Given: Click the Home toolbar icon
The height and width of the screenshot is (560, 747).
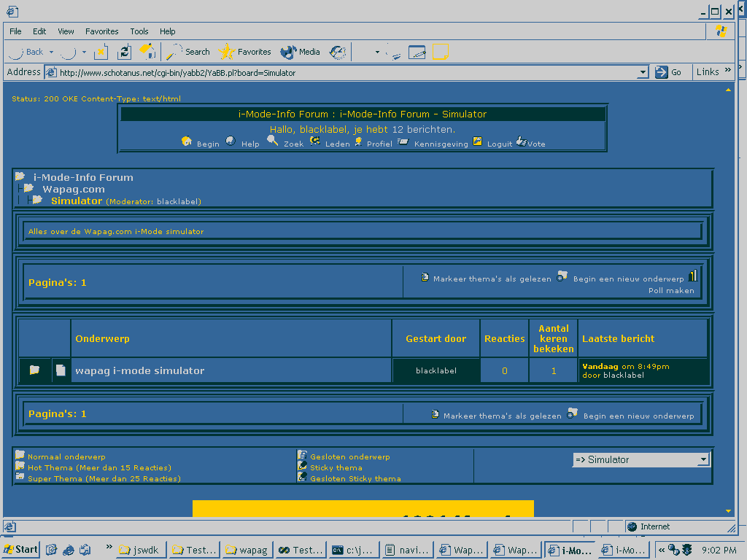Looking at the screenshot, I should click(147, 52).
